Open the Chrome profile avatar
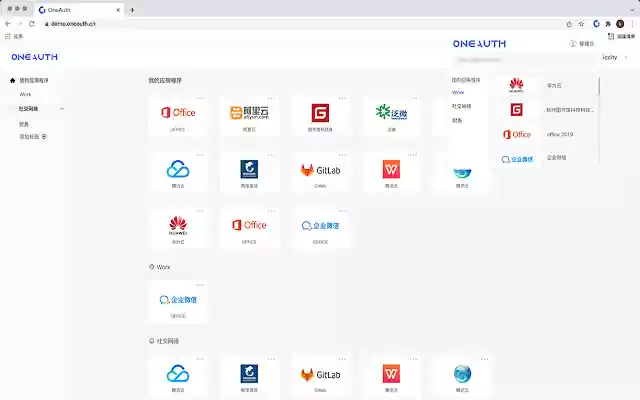640x400 pixels. [620, 24]
